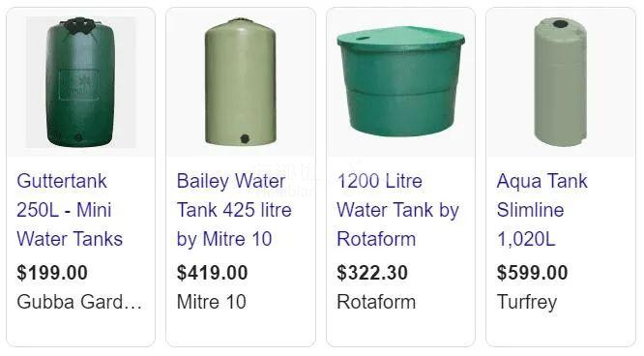Click the dark green Guttertank product image
The image size is (644, 356).
(x=80, y=82)
